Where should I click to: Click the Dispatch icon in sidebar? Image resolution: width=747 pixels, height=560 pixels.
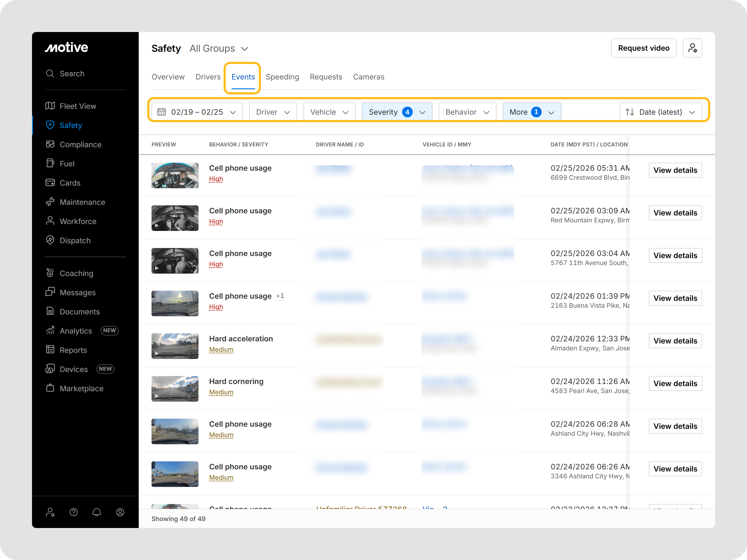pyautogui.click(x=50, y=240)
